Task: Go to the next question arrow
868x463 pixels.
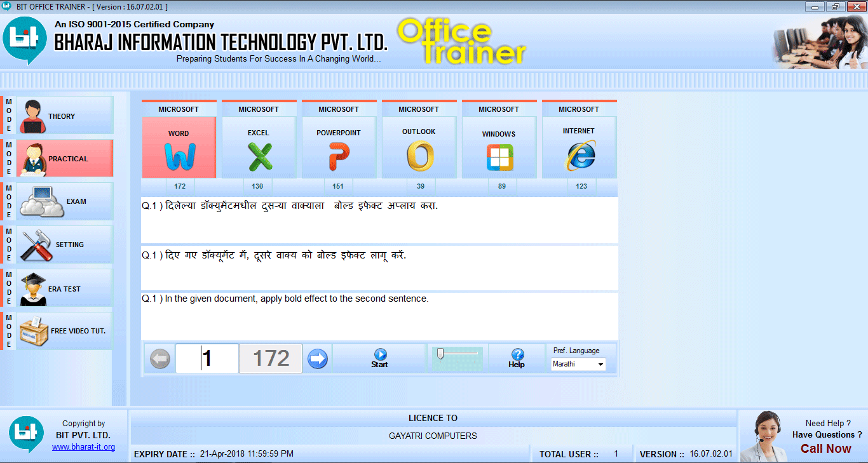Action: [317, 359]
